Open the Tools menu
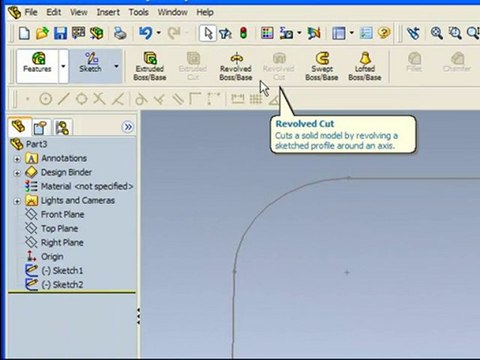The height and width of the screenshot is (360, 480). click(138, 12)
